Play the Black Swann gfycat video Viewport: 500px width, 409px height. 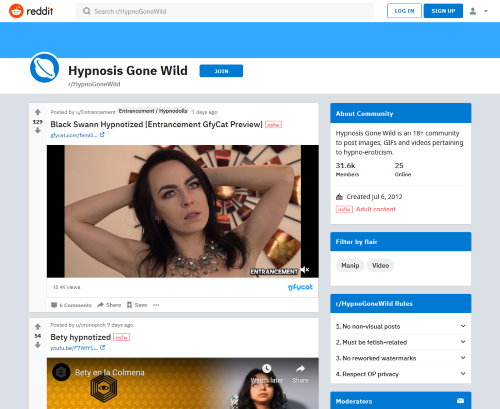pyautogui.click(x=183, y=211)
